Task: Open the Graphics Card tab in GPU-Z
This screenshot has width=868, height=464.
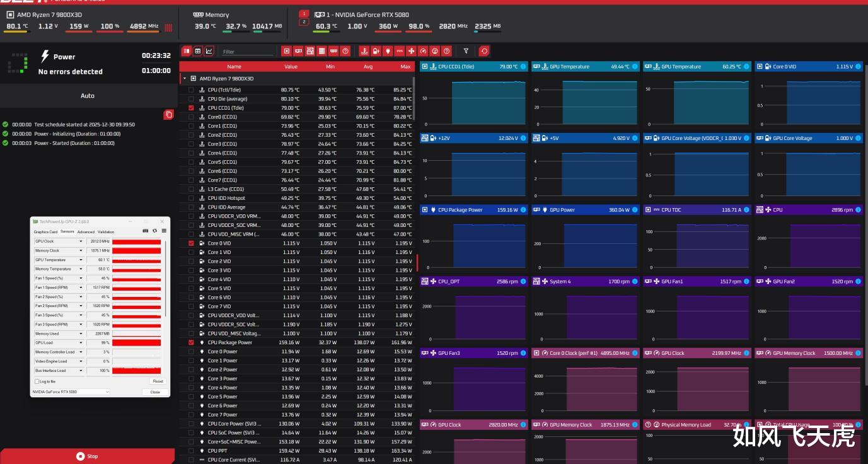Action: pos(45,232)
